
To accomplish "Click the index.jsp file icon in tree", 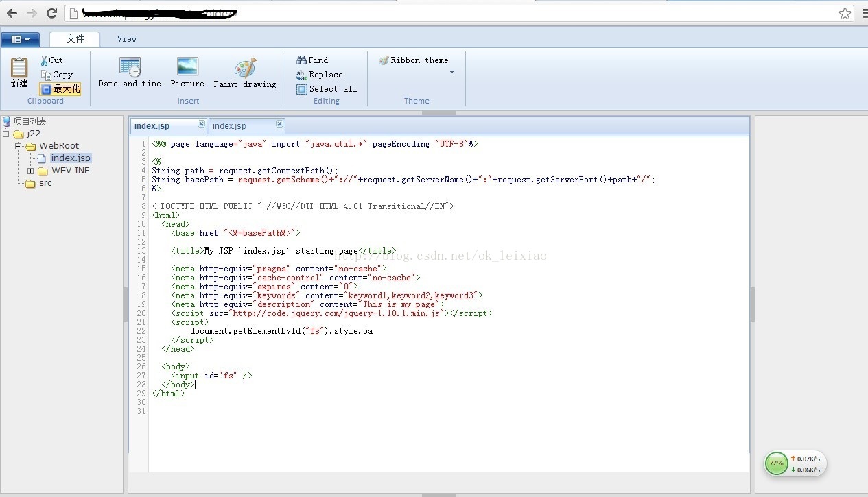I will click(42, 158).
